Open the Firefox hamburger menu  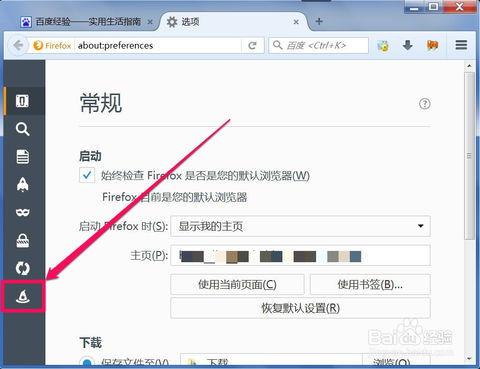coord(461,45)
